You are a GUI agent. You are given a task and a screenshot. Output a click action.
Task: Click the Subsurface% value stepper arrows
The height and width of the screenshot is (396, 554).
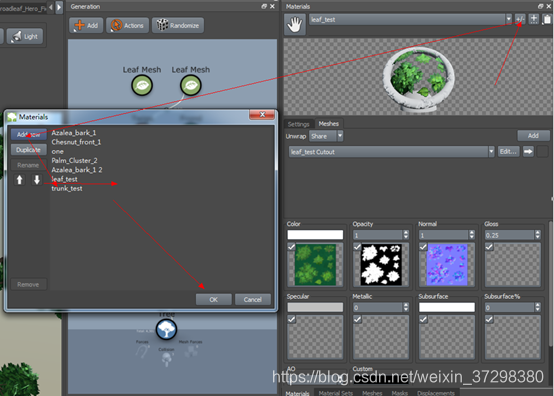point(537,307)
